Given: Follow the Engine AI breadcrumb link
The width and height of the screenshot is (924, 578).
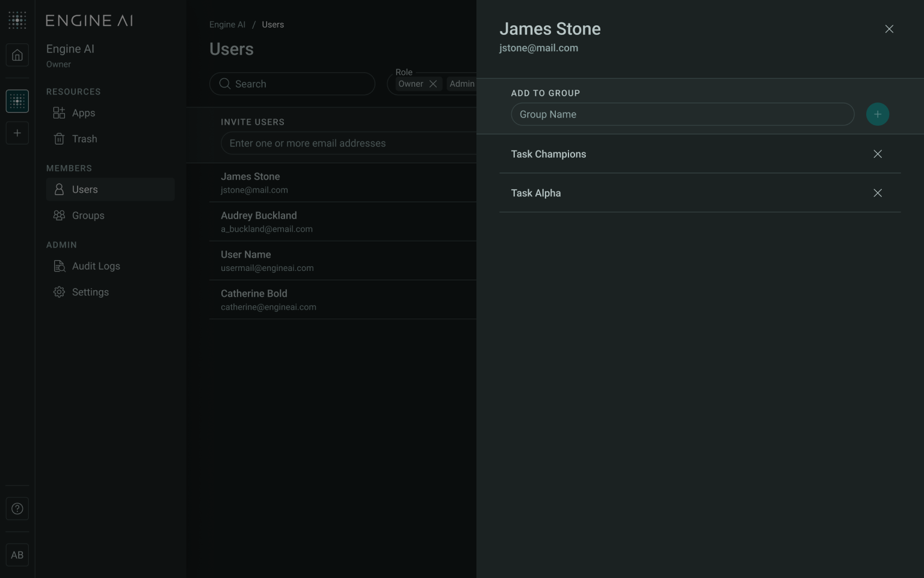Looking at the screenshot, I should pos(227,25).
